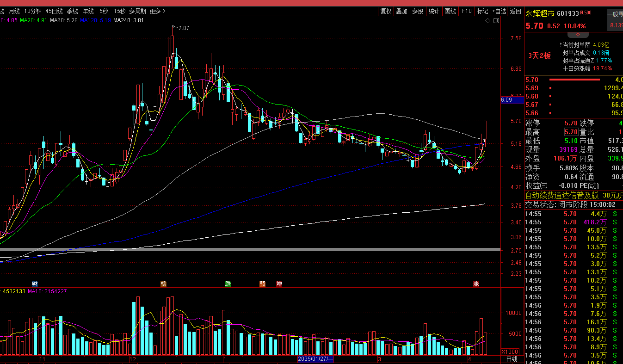Viewport: 623px width, 364px height.
Task: Open the 日线 period selector at bottom right
Action: (x=512, y=359)
